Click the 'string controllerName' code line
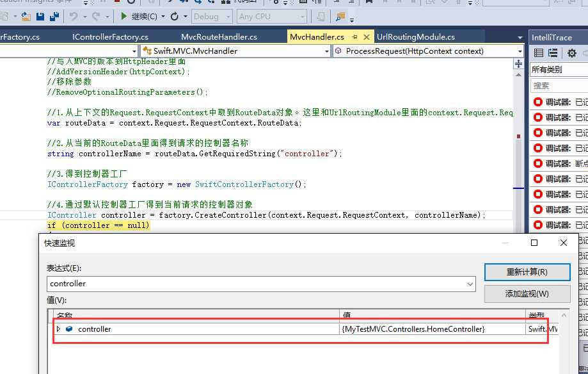The height and width of the screenshot is (374, 588). coord(195,154)
